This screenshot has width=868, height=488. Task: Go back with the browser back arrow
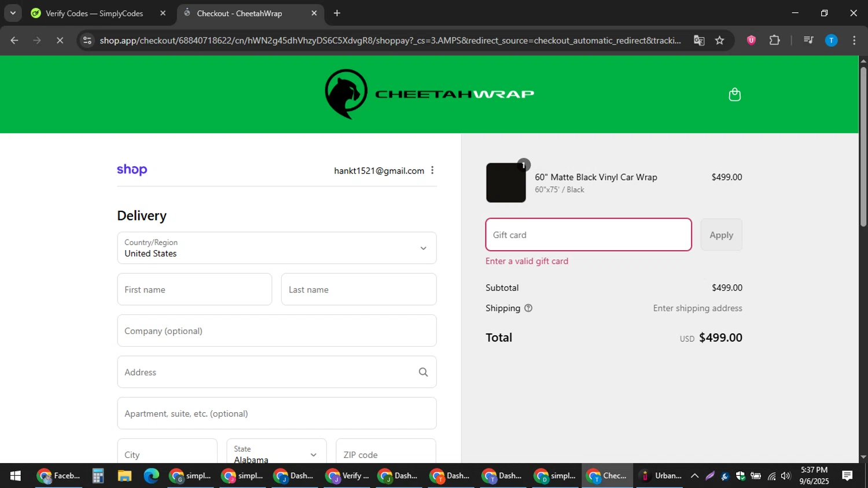[x=14, y=40]
